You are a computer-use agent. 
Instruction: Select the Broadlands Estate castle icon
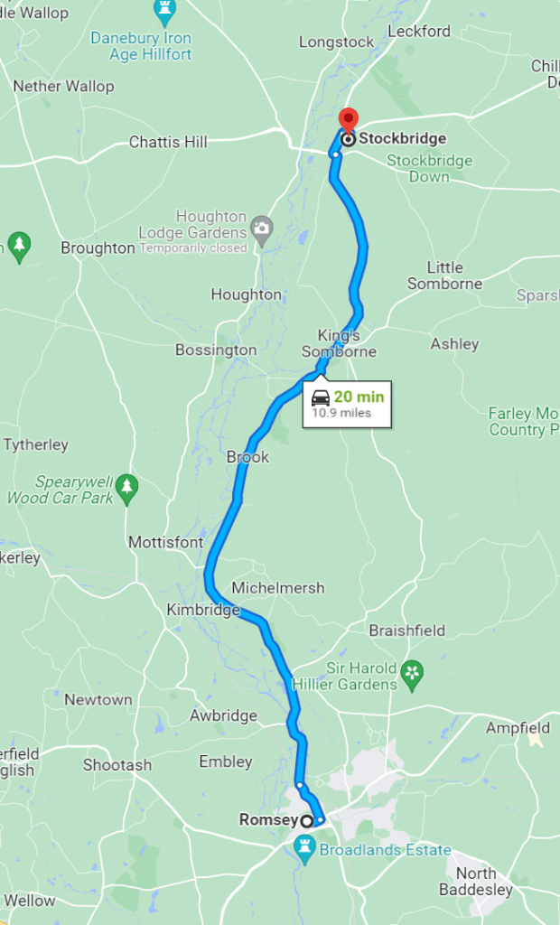pos(305,852)
